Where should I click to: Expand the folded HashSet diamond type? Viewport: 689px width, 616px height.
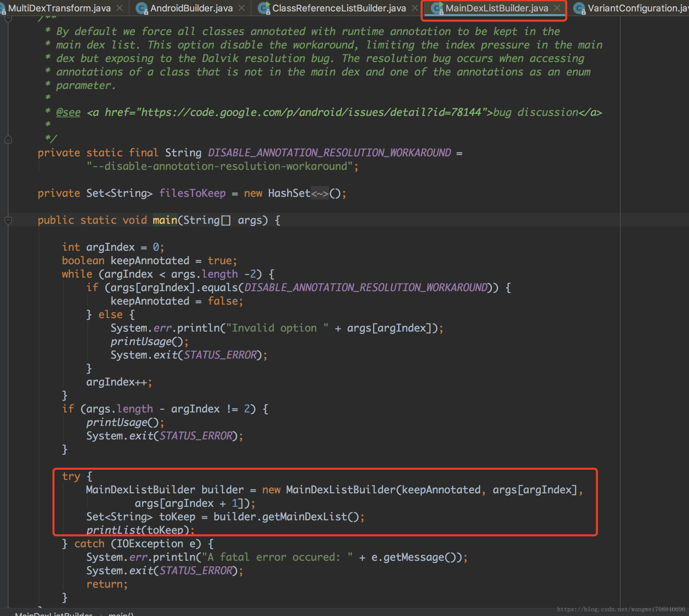pyautogui.click(x=320, y=194)
